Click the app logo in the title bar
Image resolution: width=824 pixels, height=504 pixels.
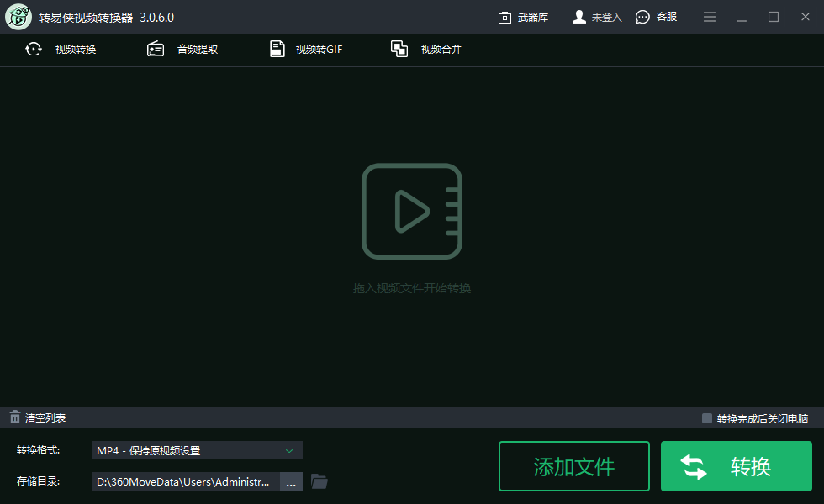click(x=18, y=17)
